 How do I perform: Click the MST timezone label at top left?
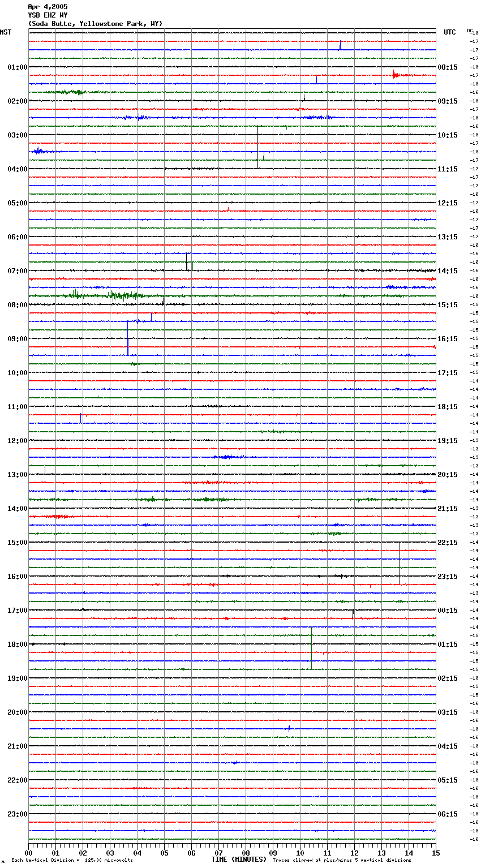click(6, 32)
